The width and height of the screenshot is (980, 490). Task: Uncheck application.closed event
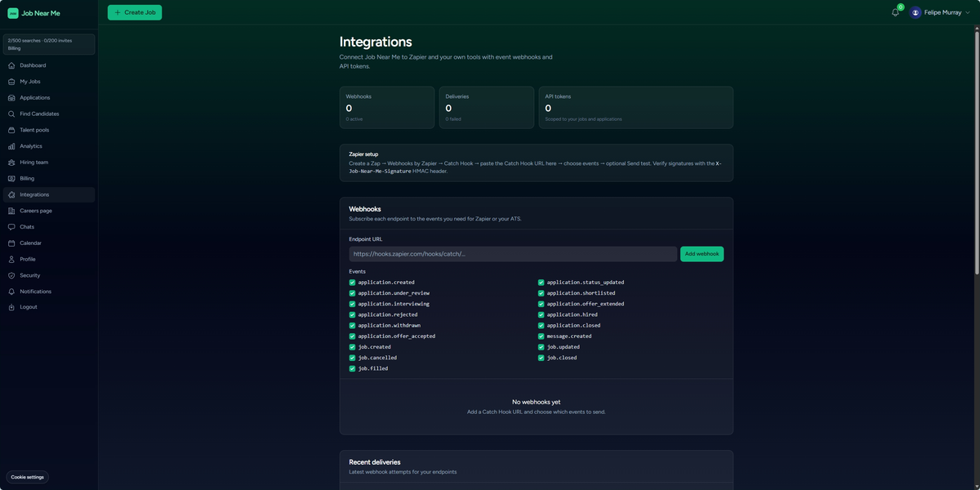[x=541, y=325]
